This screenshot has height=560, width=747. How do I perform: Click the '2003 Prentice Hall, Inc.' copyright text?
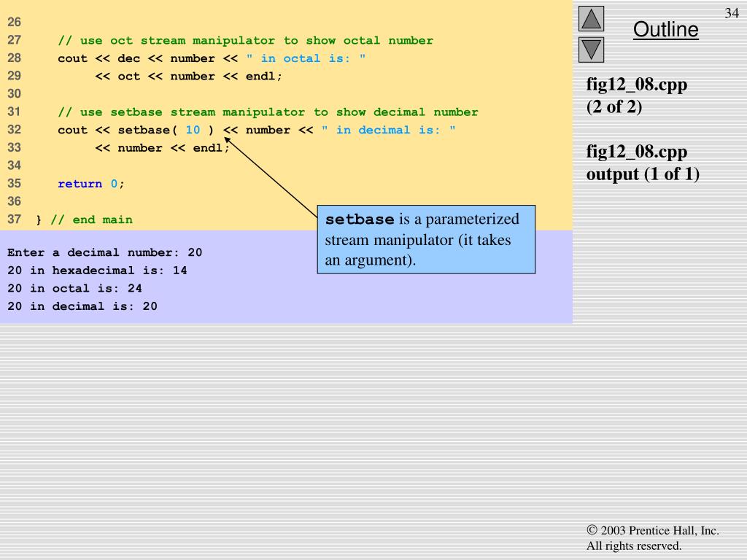click(653, 531)
